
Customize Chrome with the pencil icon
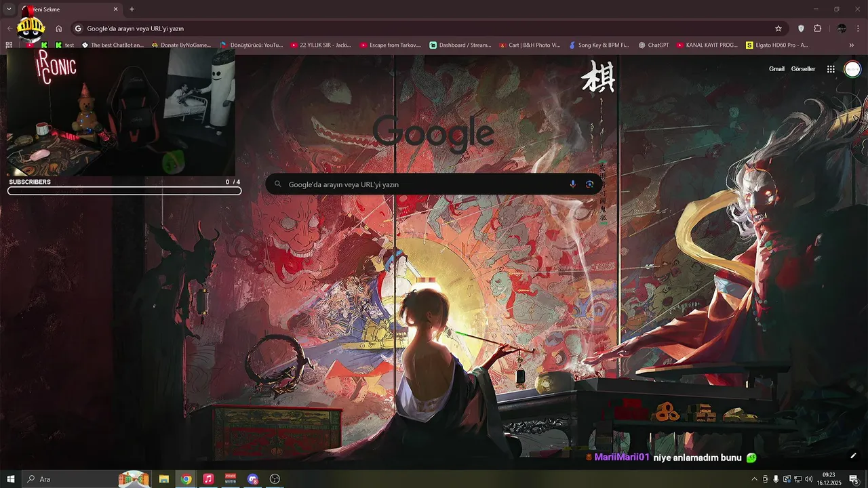[853, 455]
